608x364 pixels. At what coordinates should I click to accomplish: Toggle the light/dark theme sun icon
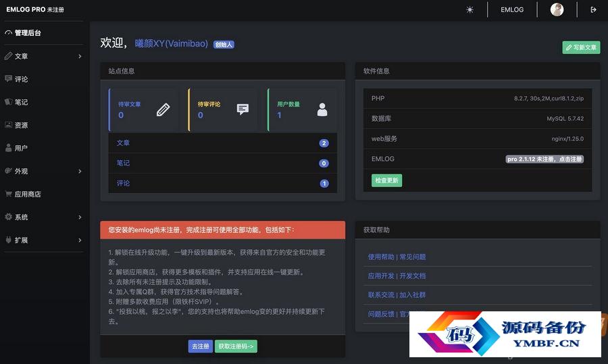pos(470,9)
